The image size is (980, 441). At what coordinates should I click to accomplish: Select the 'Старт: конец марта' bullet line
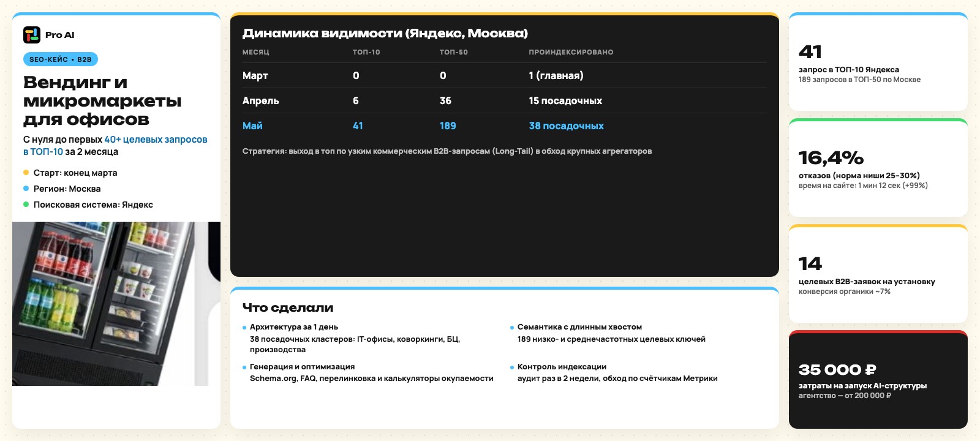[70, 173]
